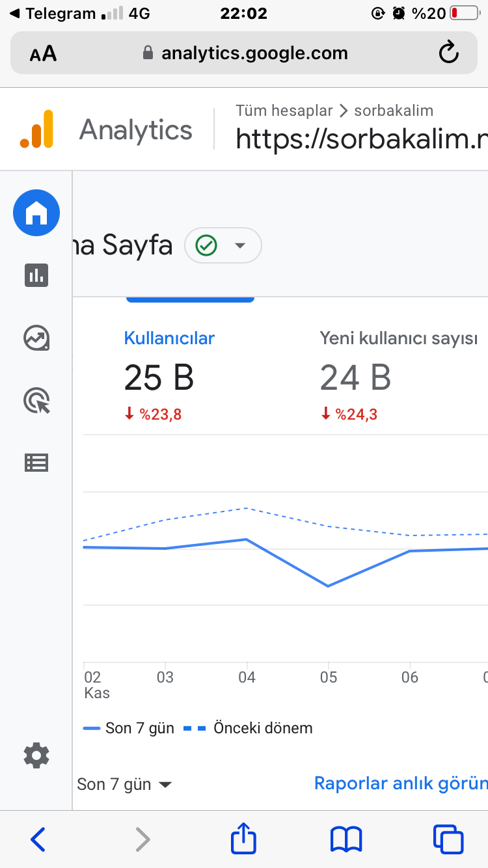Image resolution: width=488 pixels, height=868 pixels.
Task: Open the Configure table icon in sidebar
Action: pyautogui.click(x=36, y=463)
